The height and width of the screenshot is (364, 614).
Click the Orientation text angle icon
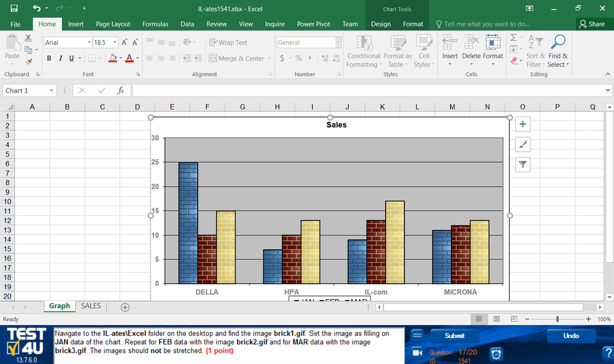[x=187, y=42]
